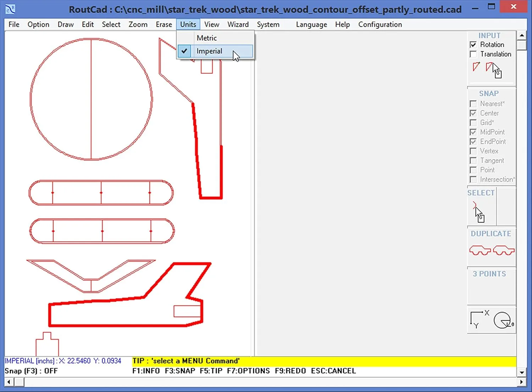
Task: Select the rotation angle circle icon
Action: tap(503, 320)
